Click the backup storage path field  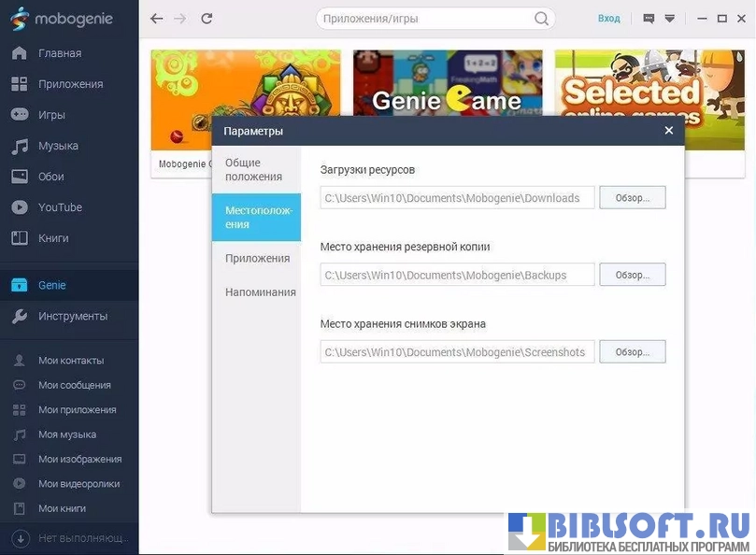click(457, 275)
